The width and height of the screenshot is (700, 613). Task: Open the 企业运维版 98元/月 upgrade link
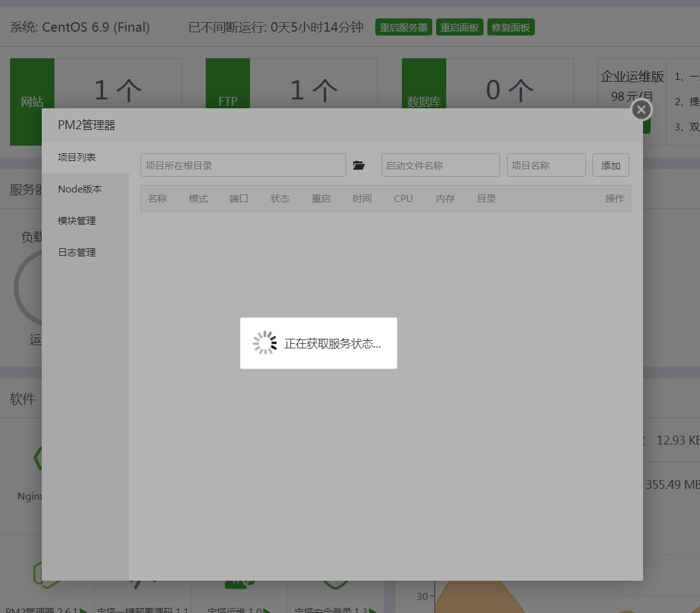pos(631,86)
